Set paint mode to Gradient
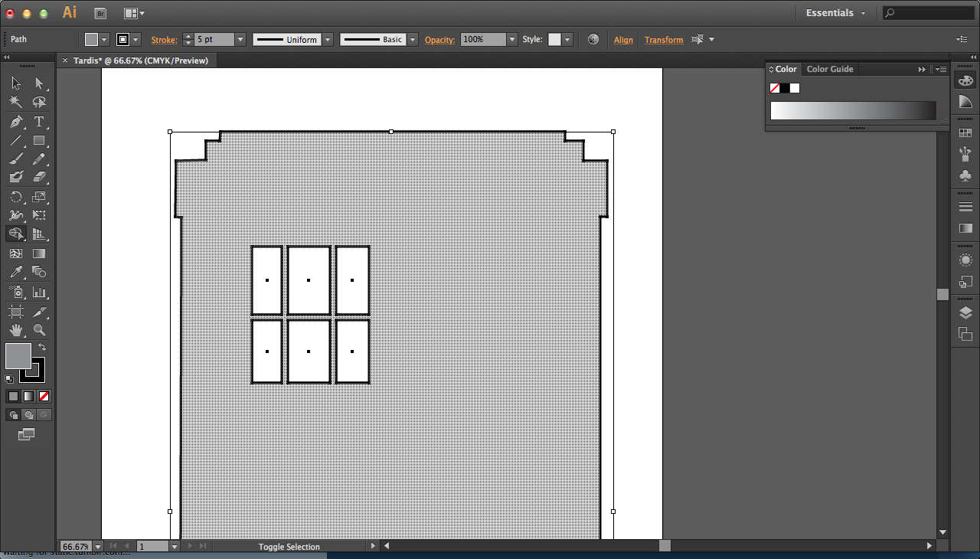This screenshot has height=559, width=980. pyautogui.click(x=28, y=396)
